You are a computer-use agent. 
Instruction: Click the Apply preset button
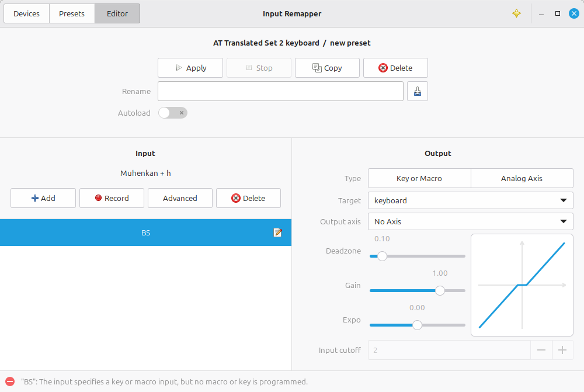190,68
